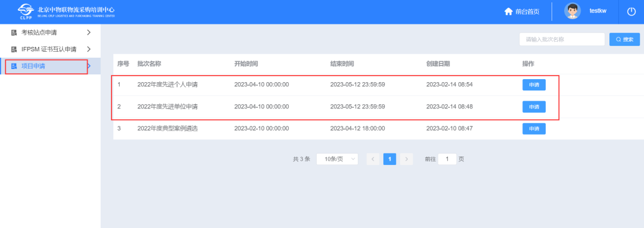Click creation date 2023-02-14 08:54
Screen dimensions: 644x228
tap(450, 85)
